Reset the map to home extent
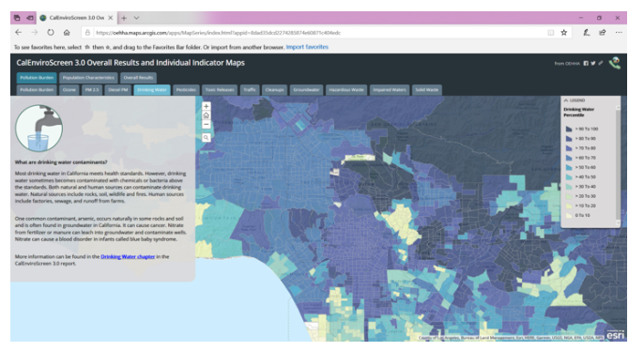This screenshot has height=351, width=644. tap(207, 115)
